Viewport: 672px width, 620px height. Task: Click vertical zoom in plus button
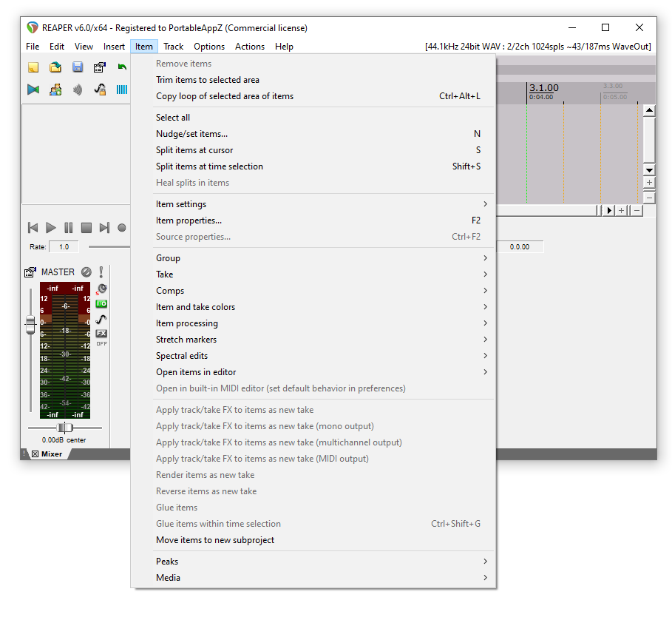coord(649,183)
